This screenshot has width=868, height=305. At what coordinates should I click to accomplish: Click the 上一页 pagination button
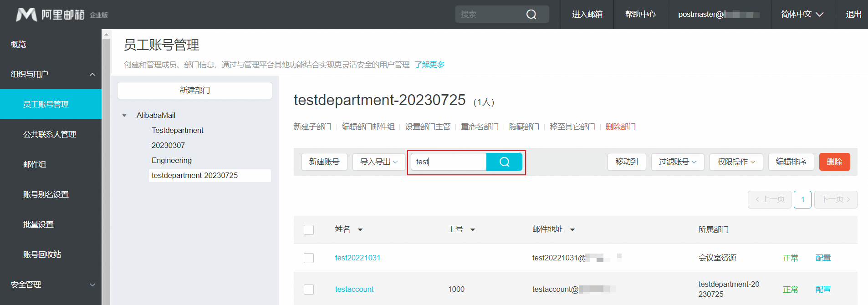tap(770, 199)
